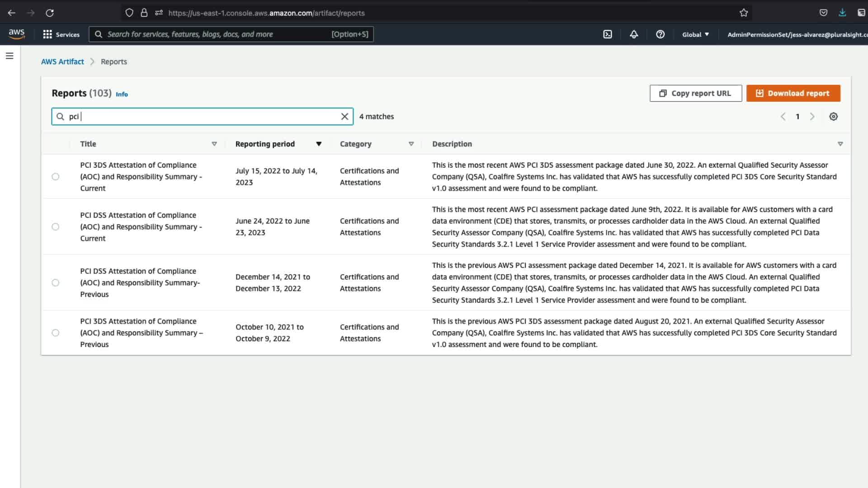This screenshot has width=868, height=488.
Task: Select PCI DSS Current report radio
Action: [x=56, y=227]
